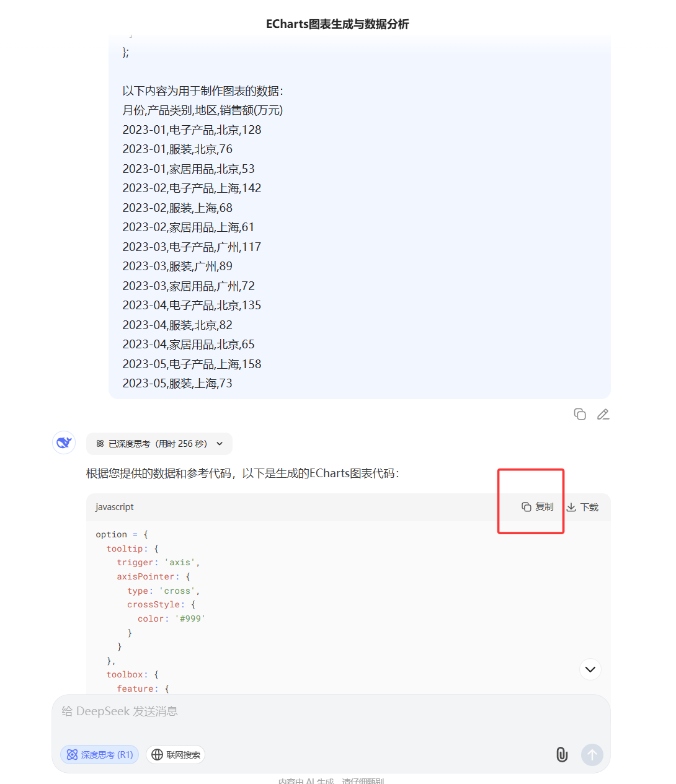This screenshot has height=784, width=676.
Task: Click the title ECharts图表生成与数据分析
Action: [x=337, y=24]
